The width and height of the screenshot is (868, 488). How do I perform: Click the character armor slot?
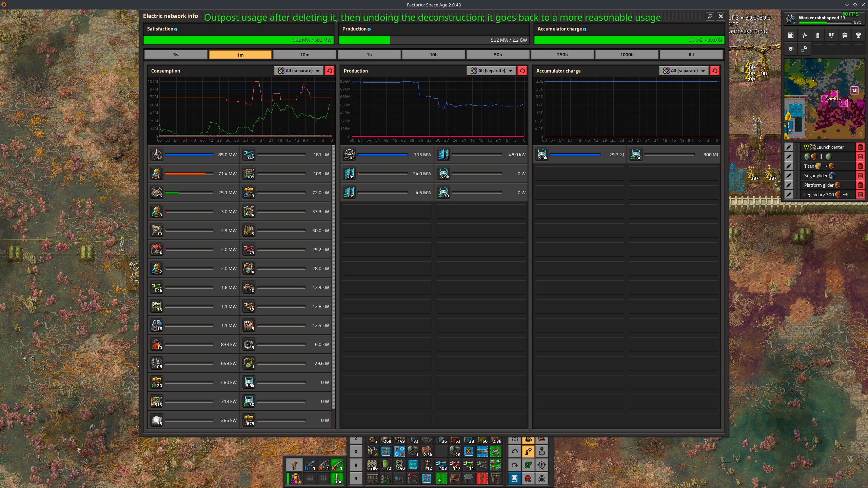coord(294,478)
